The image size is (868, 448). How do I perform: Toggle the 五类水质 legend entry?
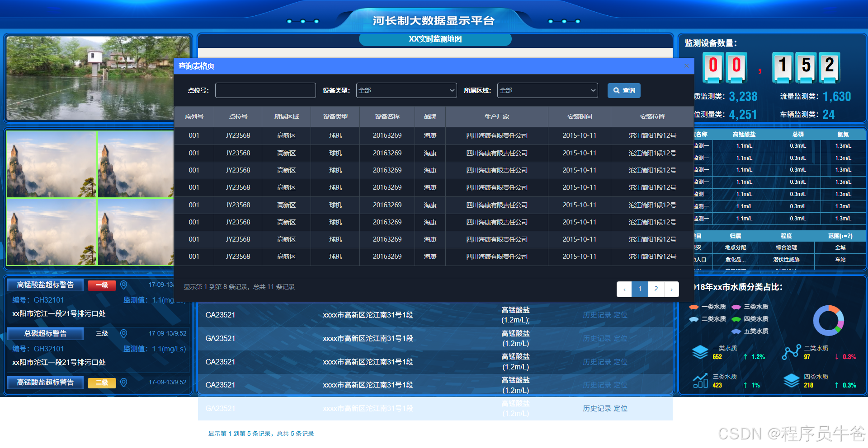[750, 331]
